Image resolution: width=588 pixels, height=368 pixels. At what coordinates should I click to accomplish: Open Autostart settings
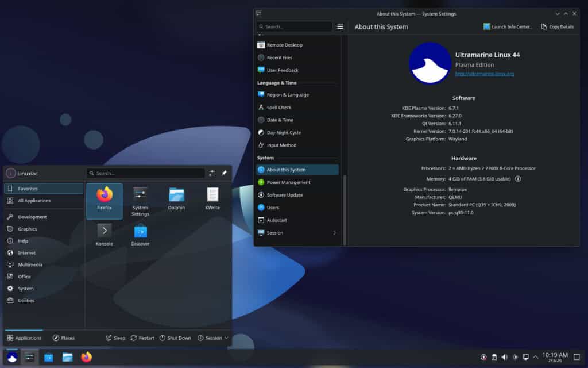pos(298,220)
